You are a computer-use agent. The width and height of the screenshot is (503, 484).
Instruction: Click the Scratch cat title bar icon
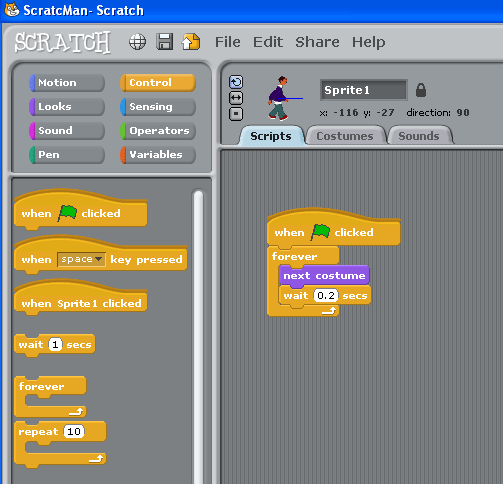12,9
